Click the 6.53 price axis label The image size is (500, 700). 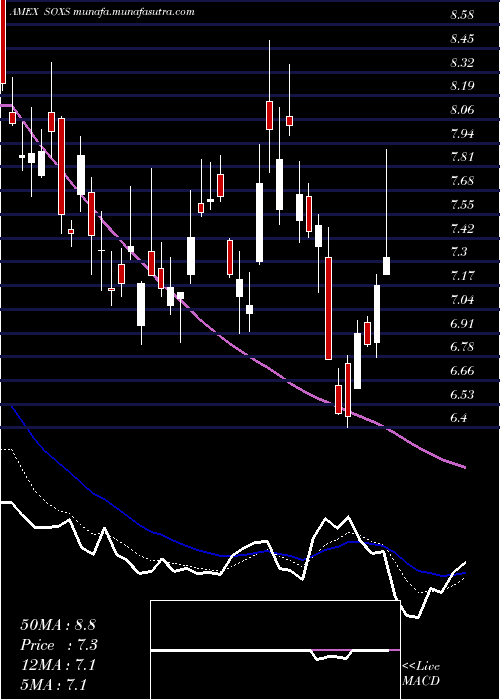tap(462, 395)
